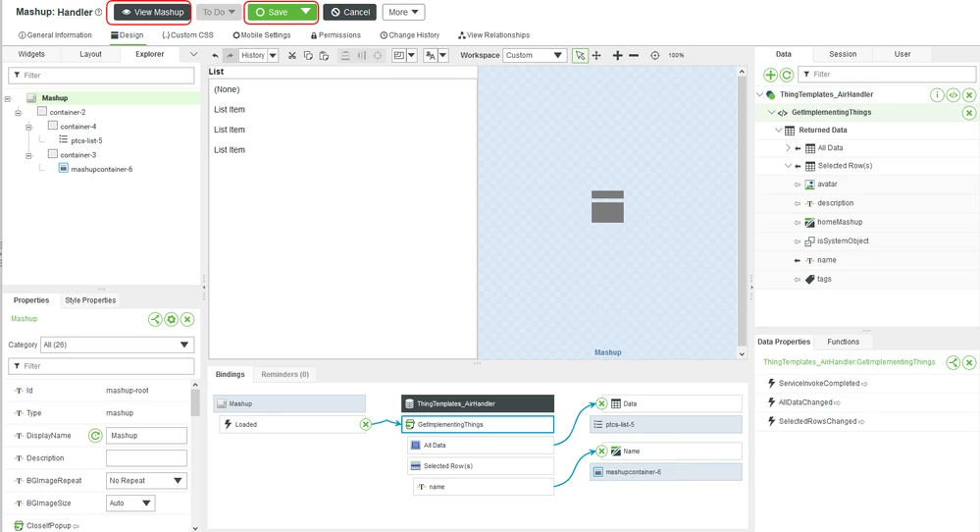Select mashupcontainer-6 in Explorer tree

[101, 170]
